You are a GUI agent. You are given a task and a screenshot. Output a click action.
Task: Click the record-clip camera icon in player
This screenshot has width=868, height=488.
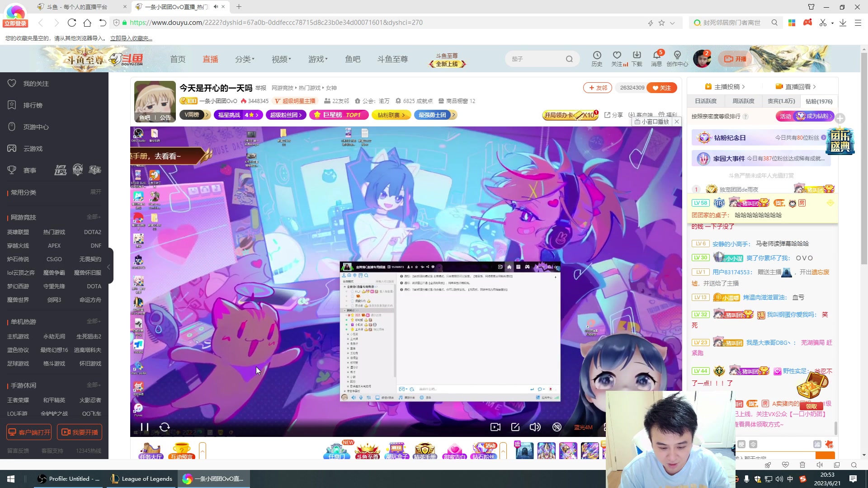[495, 427]
